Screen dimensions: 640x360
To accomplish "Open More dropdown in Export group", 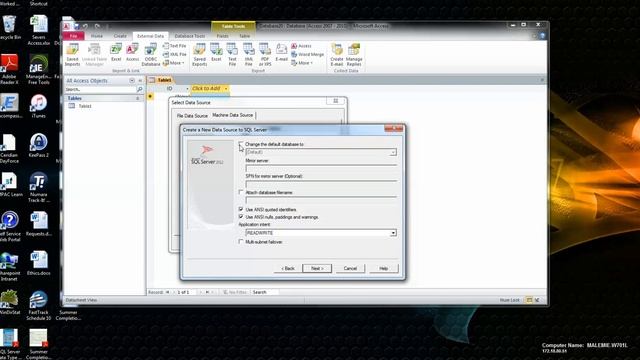I will pos(302,63).
